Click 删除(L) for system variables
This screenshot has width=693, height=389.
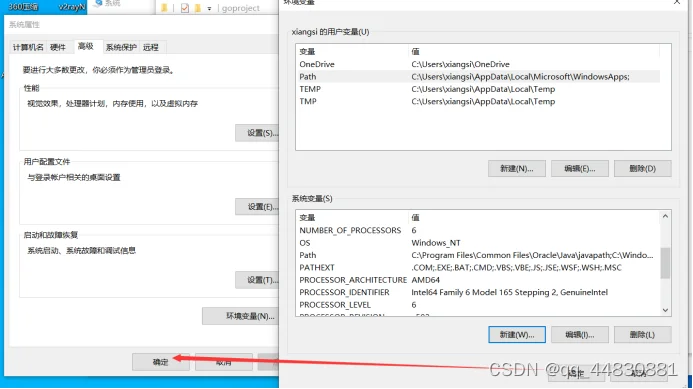tap(643, 335)
